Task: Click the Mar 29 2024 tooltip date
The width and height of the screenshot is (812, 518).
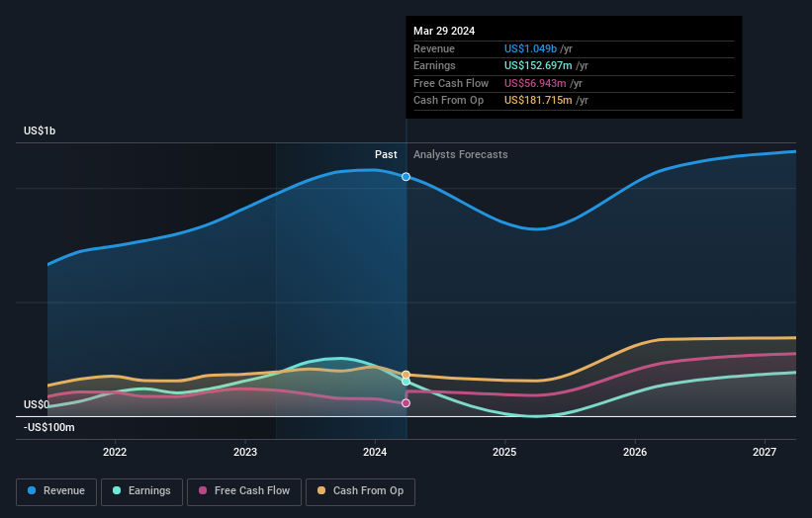Action: (x=444, y=31)
